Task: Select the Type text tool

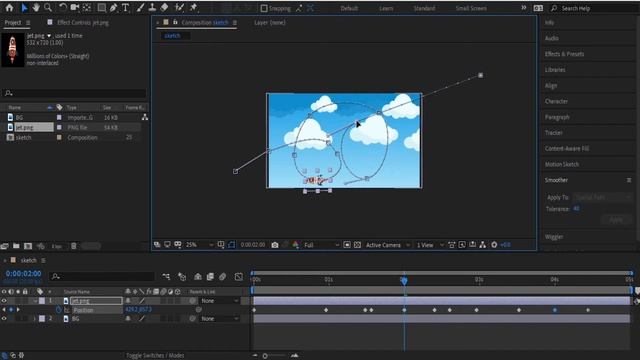Action: (125, 7)
